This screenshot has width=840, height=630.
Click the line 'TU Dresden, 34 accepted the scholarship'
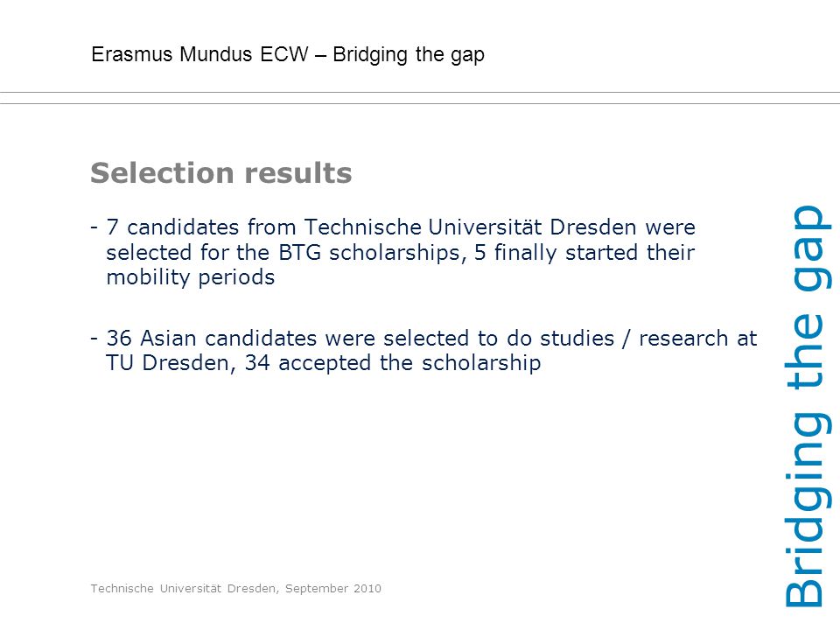coord(323,363)
